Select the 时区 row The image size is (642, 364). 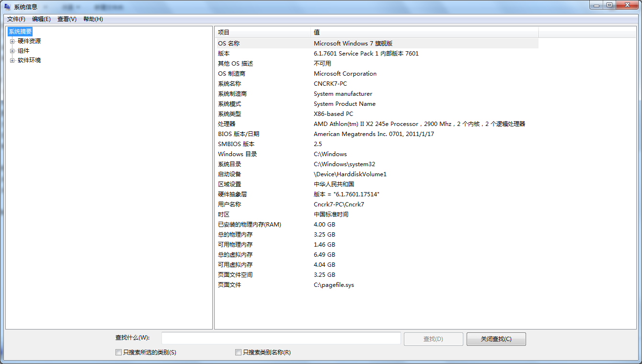click(377, 215)
